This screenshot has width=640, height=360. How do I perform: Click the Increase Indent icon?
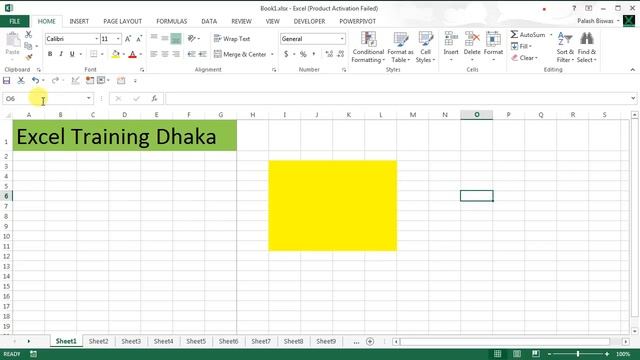pyautogui.click(x=202, y=54)
